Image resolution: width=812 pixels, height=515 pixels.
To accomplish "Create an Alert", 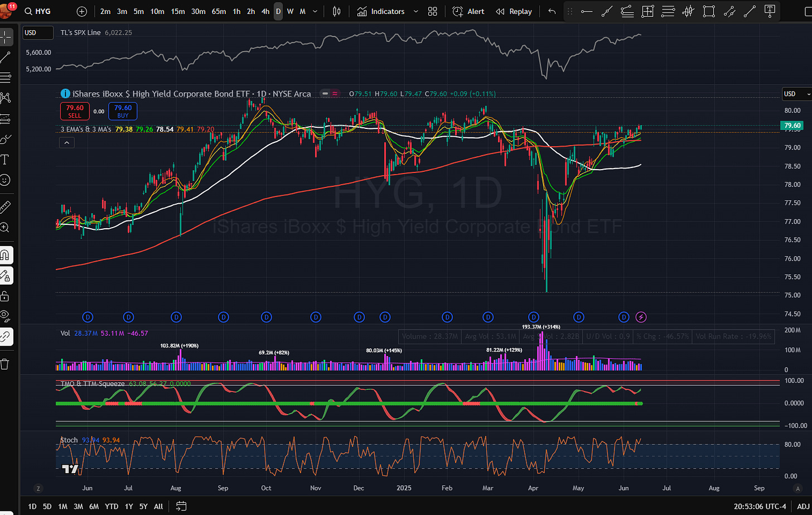I will coord(468,11).
